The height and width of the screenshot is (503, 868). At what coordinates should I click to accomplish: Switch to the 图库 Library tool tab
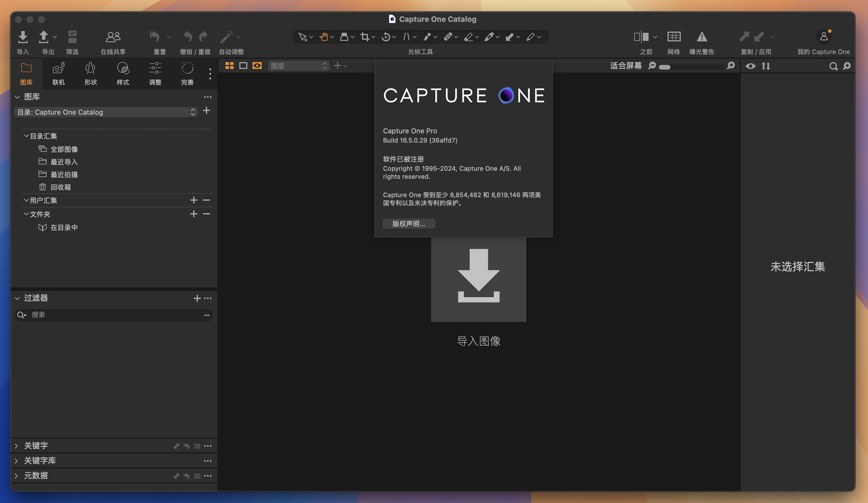(x=26, y=74)
